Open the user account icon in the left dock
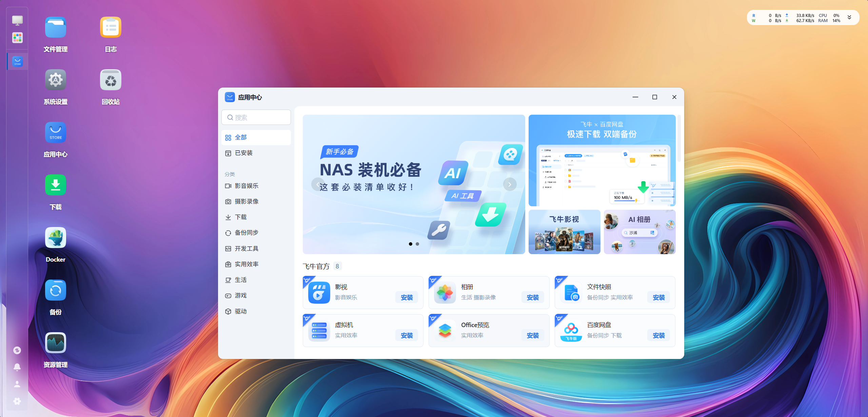 tap(17, 384)
